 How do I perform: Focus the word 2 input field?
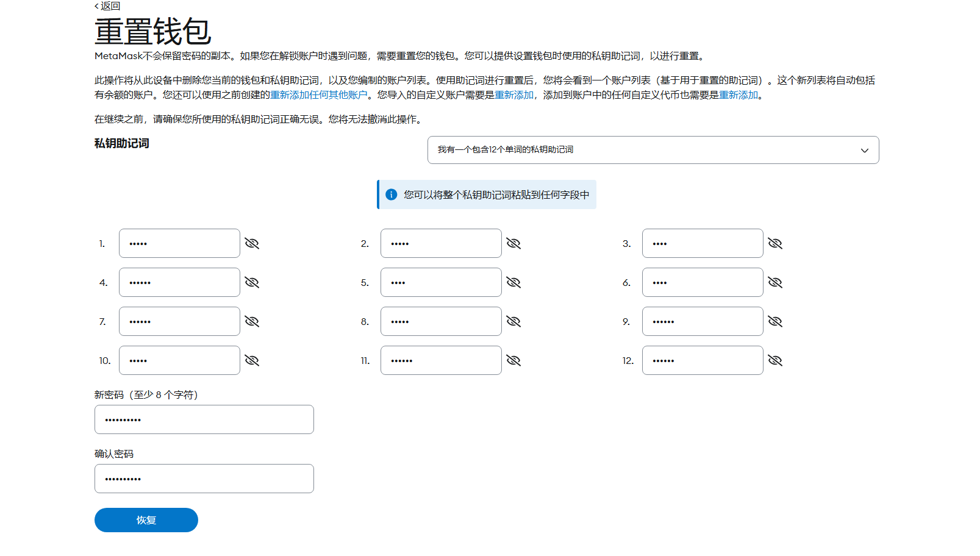click(441, 243)
